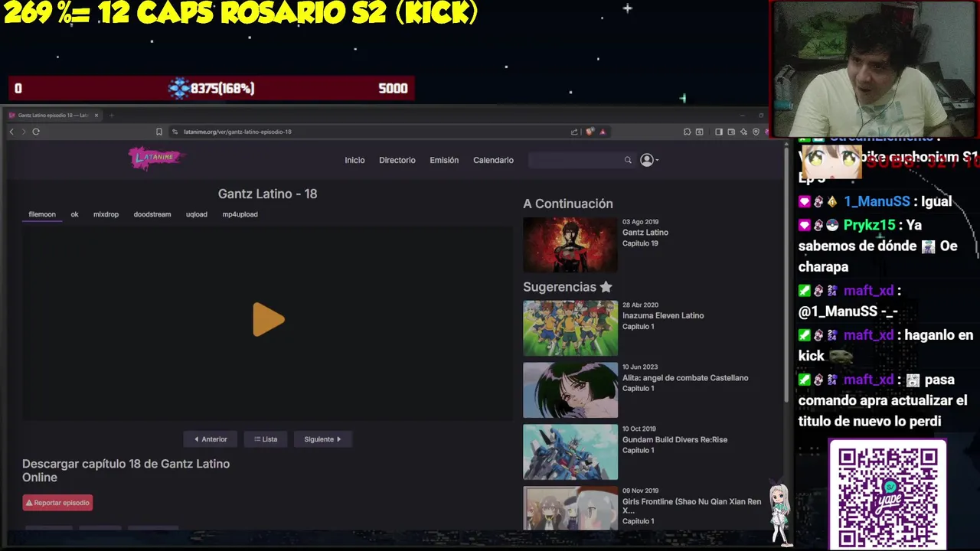The width and height of the screenshot is (980, 551).
Task: Go back in browser history
Action: click(11, 132)
